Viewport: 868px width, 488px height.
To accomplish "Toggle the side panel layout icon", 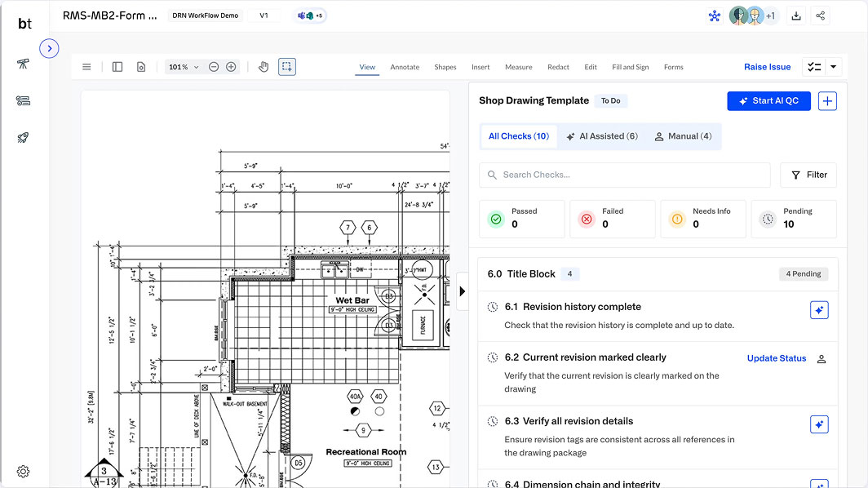I will coord(117,67).
